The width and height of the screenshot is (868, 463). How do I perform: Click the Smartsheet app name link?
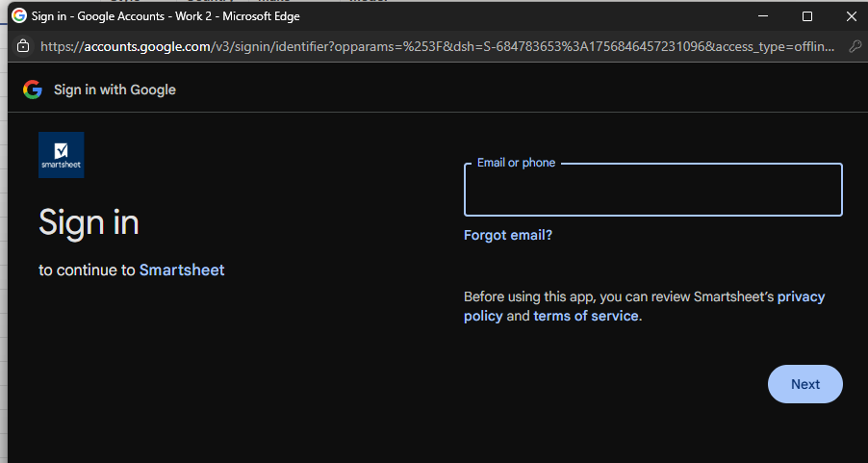tap(182, 270)
